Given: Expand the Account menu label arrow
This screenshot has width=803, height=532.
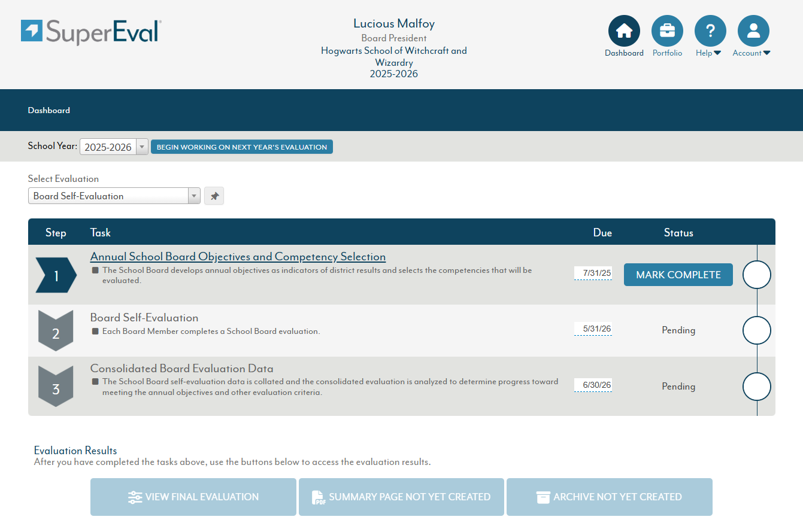Looking at the screenshot, I should (766, 53).
